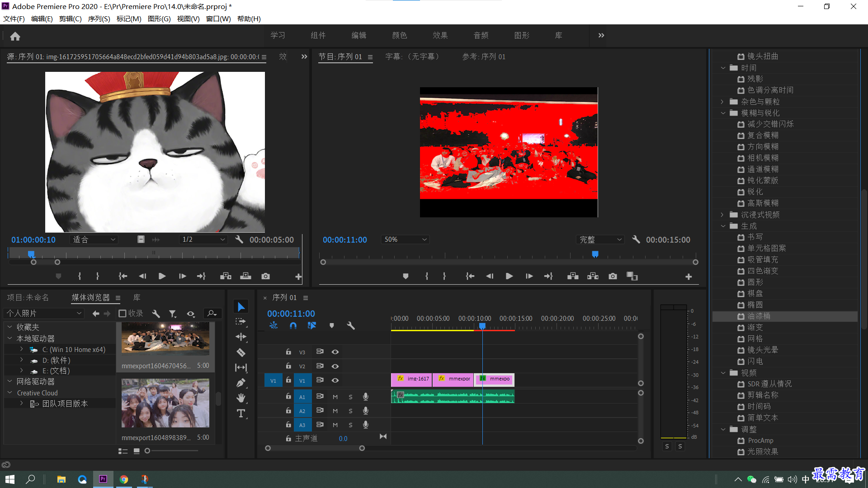The width and height of the screenshot is (868, 488).
Task: Expand the C: drive in media browser
Action: coord(21,349)
